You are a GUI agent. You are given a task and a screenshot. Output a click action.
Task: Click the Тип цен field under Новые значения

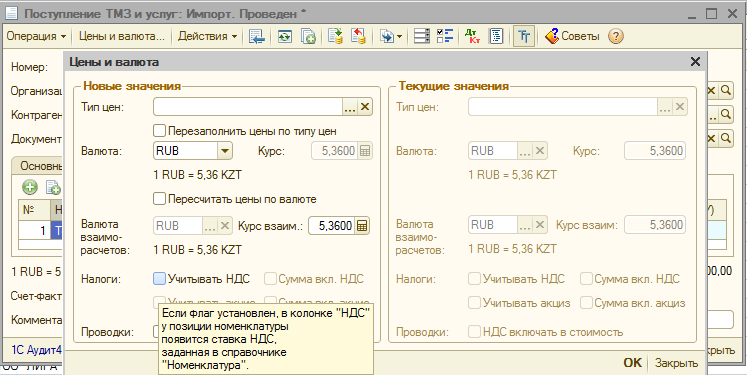(248, 107)
